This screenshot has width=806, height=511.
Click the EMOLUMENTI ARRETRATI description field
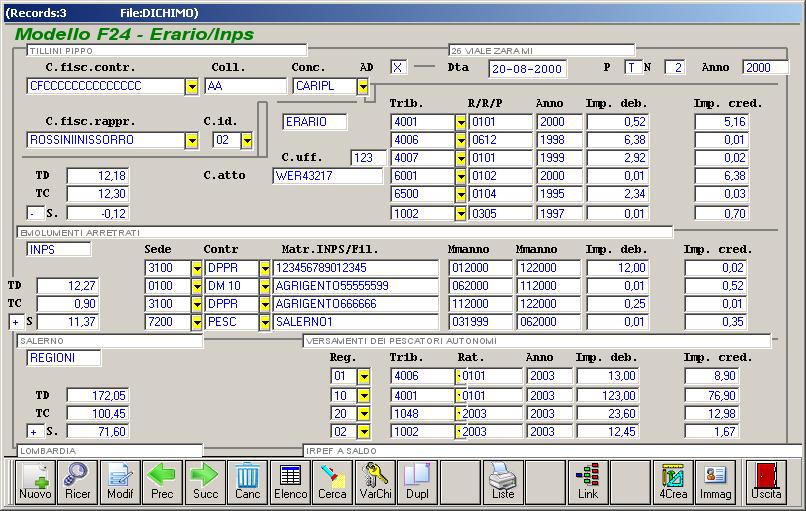(345, 233)
